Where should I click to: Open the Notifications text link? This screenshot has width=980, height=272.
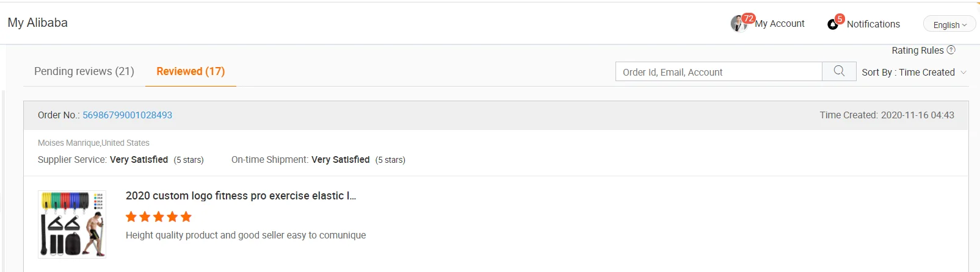873,24
